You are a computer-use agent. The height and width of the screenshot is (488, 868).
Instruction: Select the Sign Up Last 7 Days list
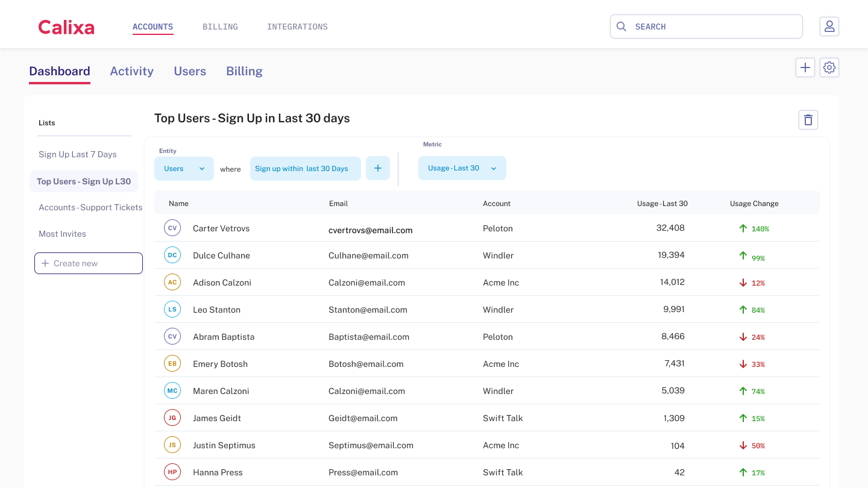78,154
